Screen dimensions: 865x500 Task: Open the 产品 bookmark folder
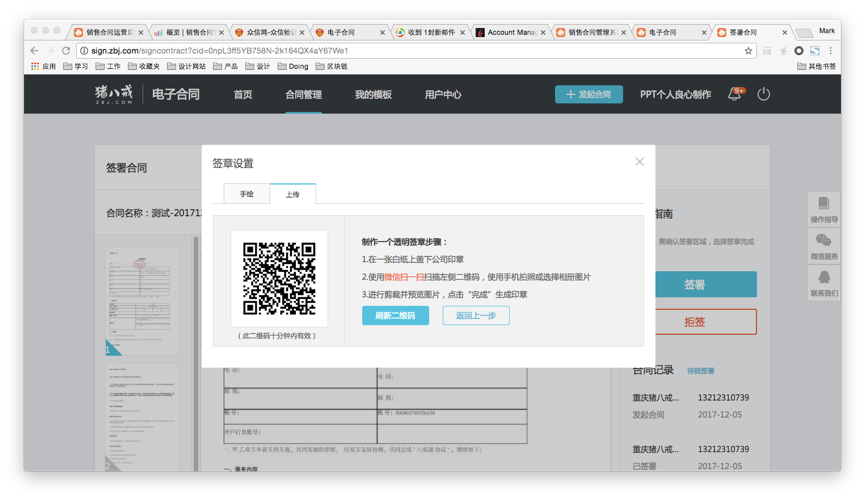coord(225,66)
